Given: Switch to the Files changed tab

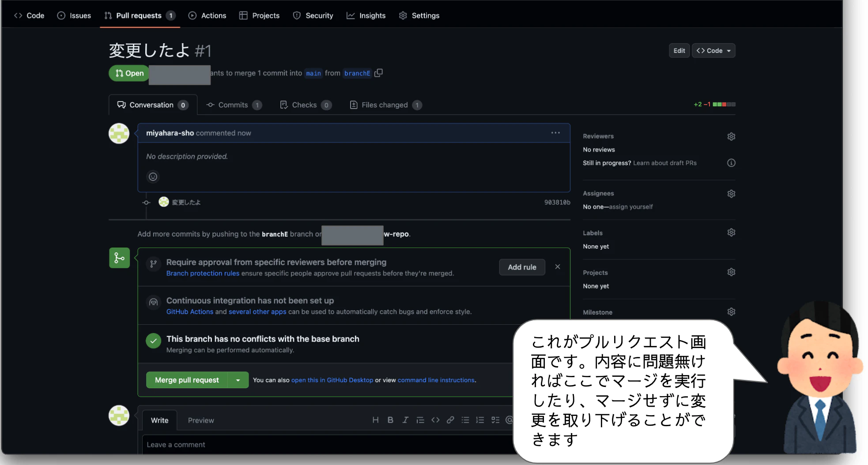Looking at the screenshot, I should tap(385, 105).
